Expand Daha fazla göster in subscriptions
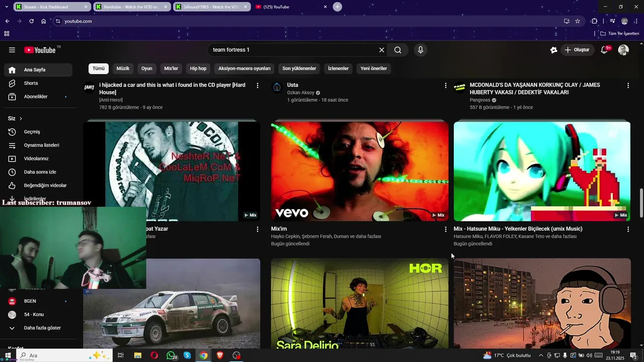This screenshot has height=362, width=644. (x=38, y=328)
